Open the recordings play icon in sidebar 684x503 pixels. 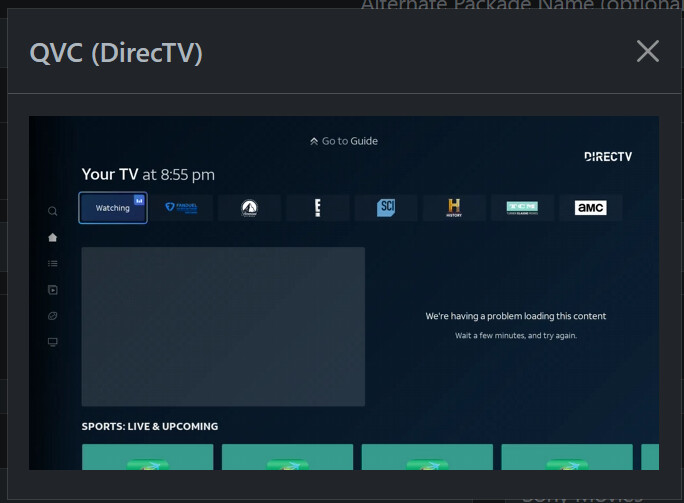point(53,290)
